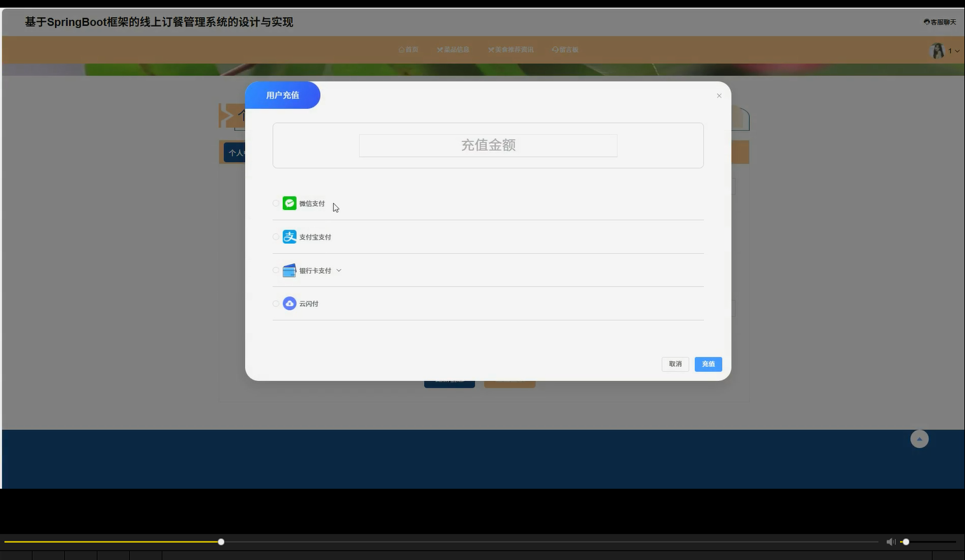Expand the 银行卡支付 card list chevron
965x560 pixels.
(339, 270)
